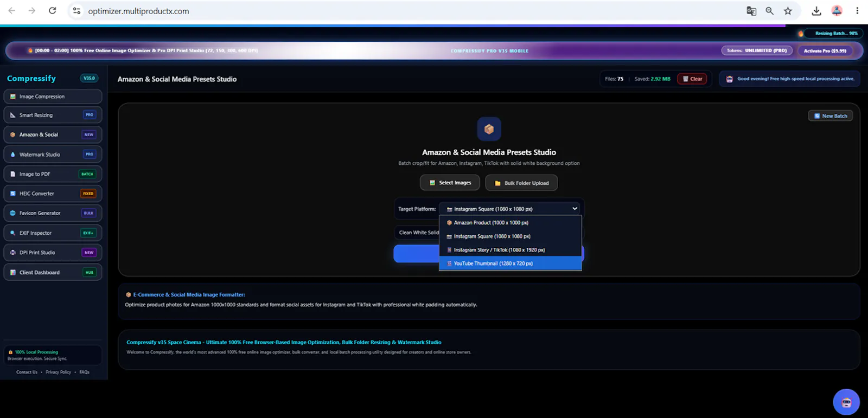Click the Client Dashboard chart icon

click(x=13, y=272)
